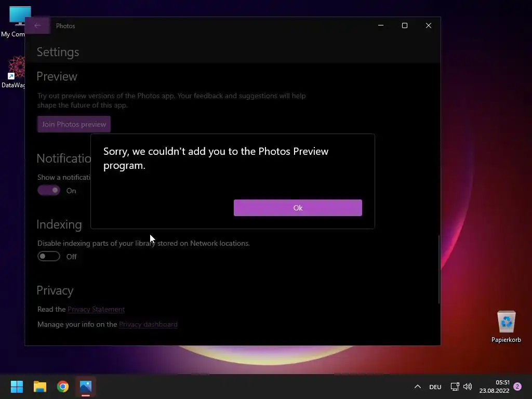Open the clock showing 05:51
The image size is (532, 399).
pos(495,387)
